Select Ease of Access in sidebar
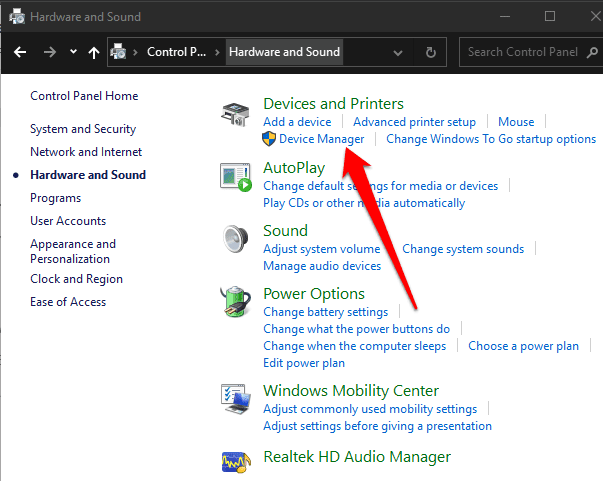Image resolution: width=603 pixels, height=481 pixels. pyautogui.click(x=68, y=302)
